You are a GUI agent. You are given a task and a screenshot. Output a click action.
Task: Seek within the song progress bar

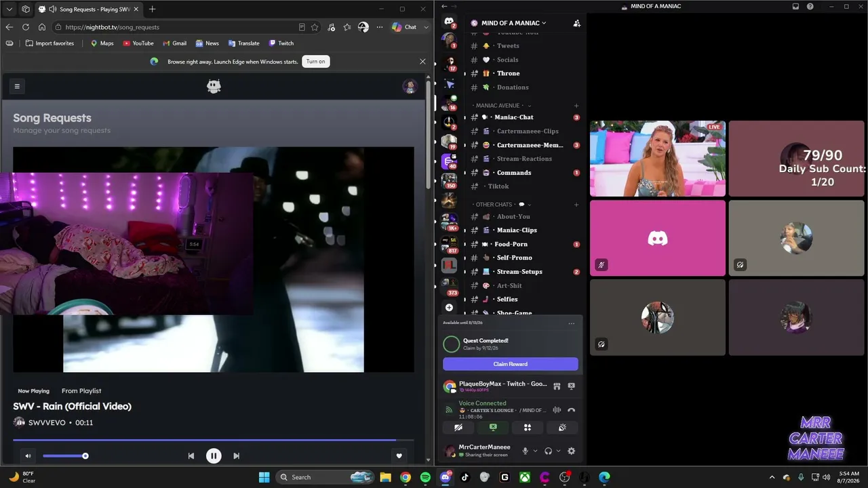tap(213, 440)
